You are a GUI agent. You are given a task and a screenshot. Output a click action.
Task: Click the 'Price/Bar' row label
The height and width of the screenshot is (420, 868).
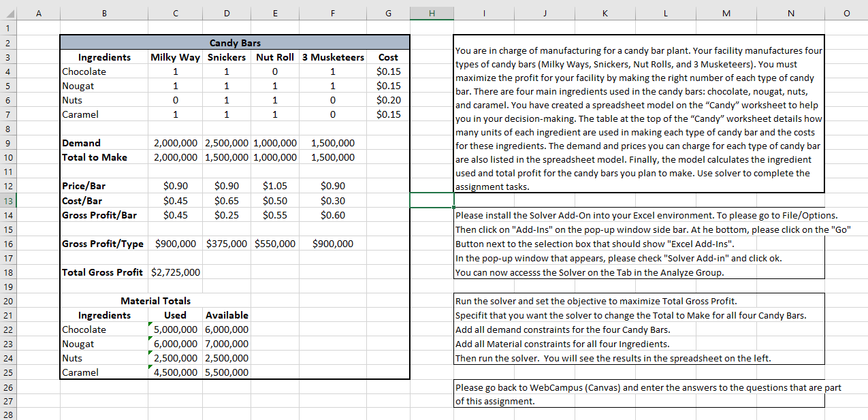[x=84, y=186]
